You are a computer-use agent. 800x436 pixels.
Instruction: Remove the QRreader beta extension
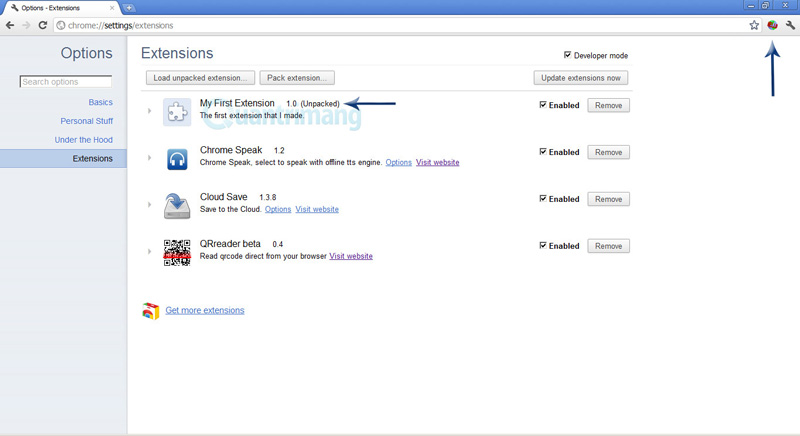608,246
